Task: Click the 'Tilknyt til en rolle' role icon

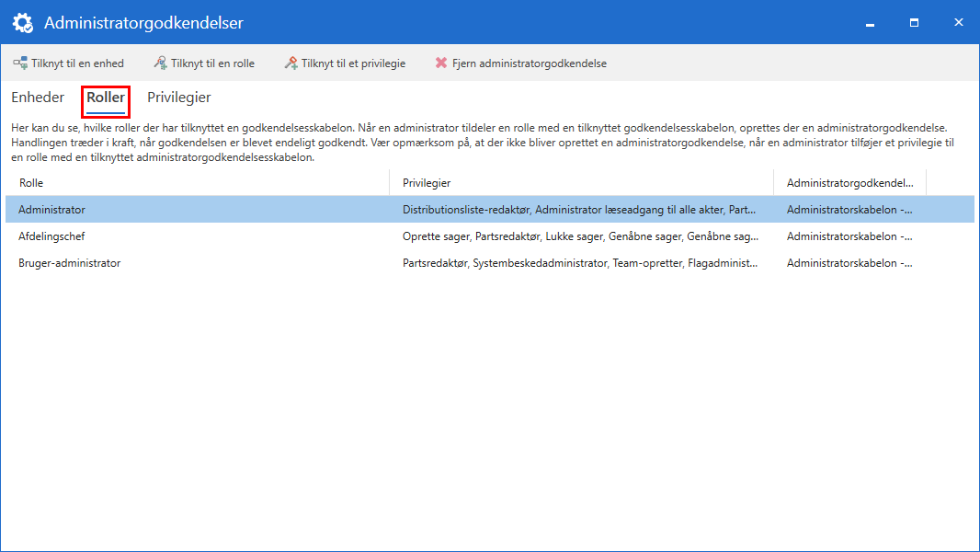Action: (x=160, y=63)
